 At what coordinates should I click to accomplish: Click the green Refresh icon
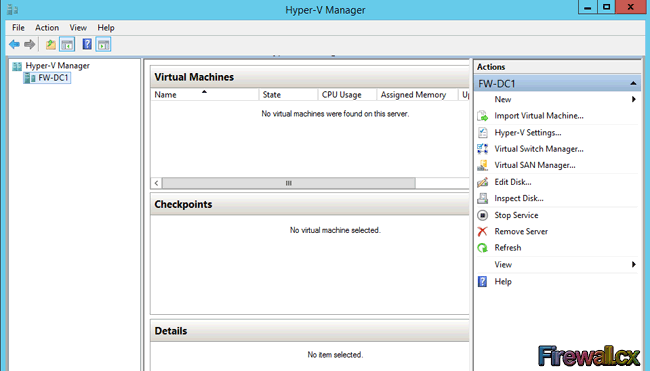(x=483, y=248)
